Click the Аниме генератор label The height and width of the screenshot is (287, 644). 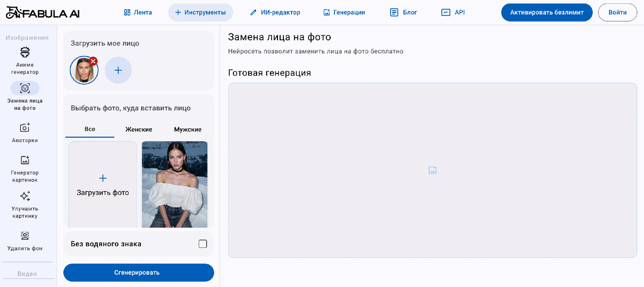[25, 68]
